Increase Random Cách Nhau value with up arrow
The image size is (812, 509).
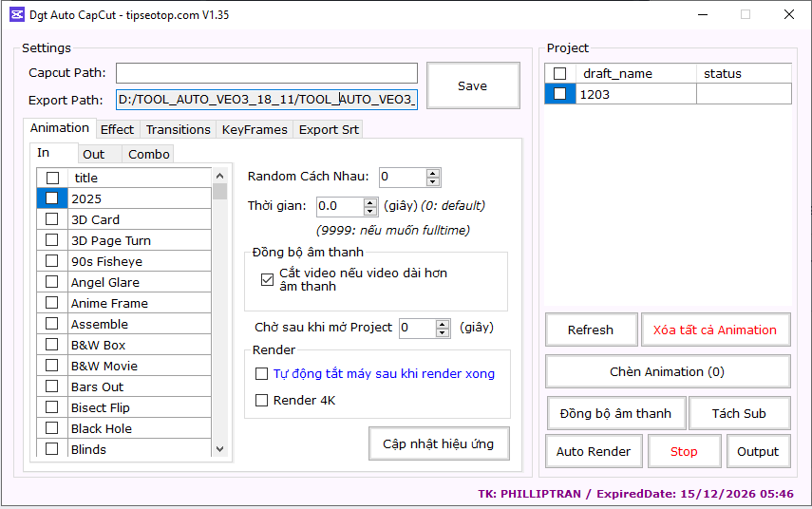[x=433, y=173]
